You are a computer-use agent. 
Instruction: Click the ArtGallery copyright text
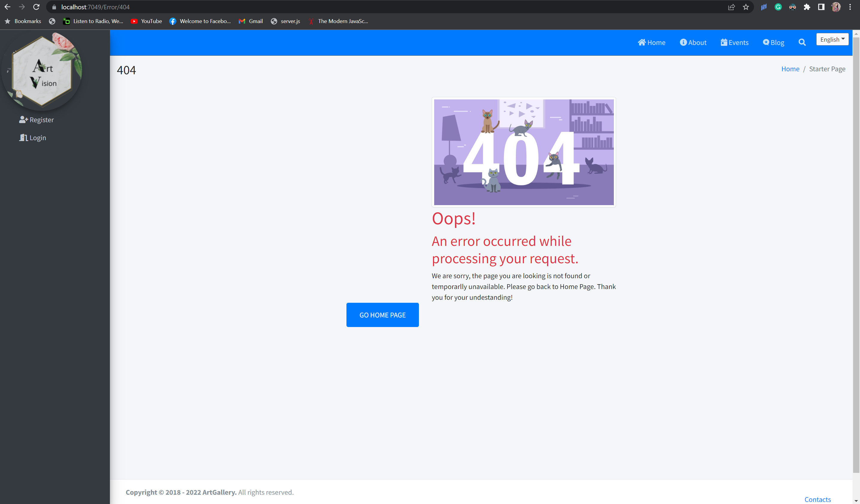tap(210, 492)
